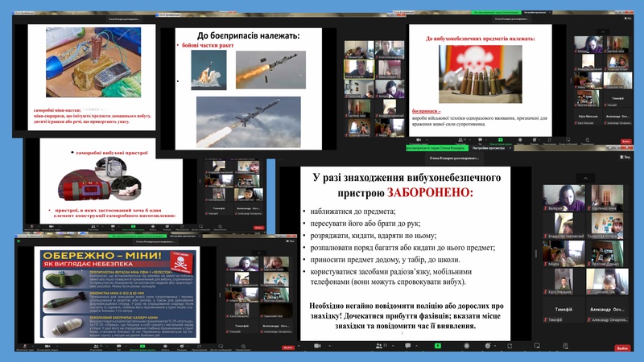The height and width of the screenshot is (362, 644).
Task: Open participants in ammunition slide window
Action: 461,139
